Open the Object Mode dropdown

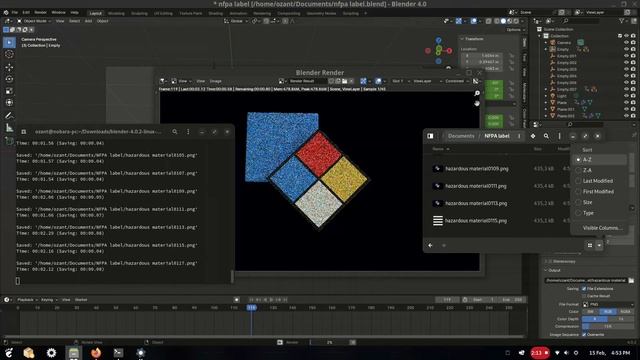tap(34, 21)
